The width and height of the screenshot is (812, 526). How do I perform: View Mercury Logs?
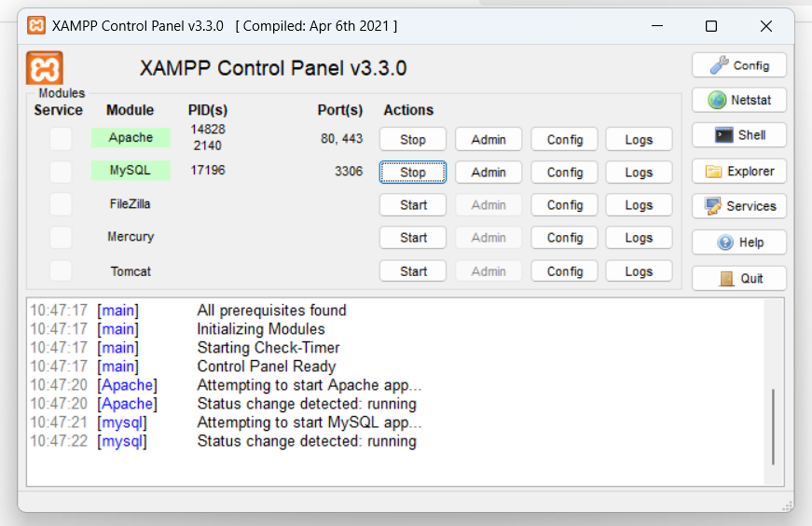point(639,237)
